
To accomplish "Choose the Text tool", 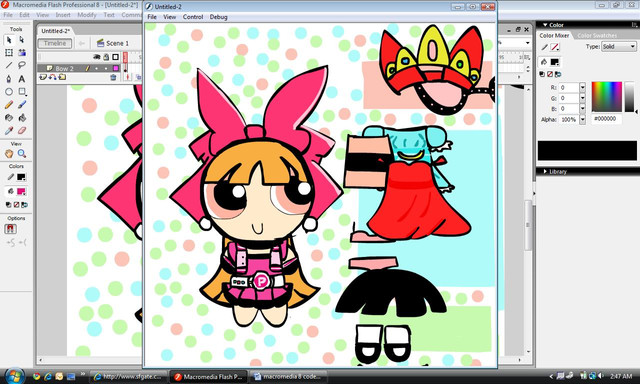I will point(22,78).
